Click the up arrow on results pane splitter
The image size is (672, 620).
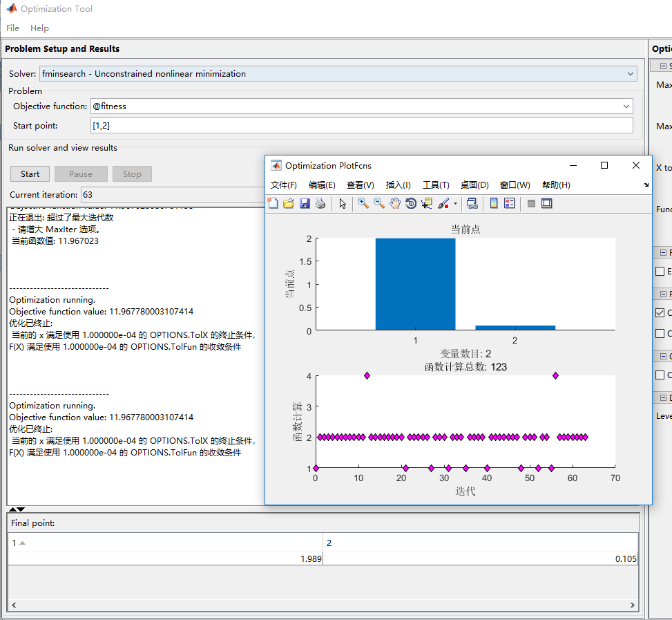click(x=12, y=509)
